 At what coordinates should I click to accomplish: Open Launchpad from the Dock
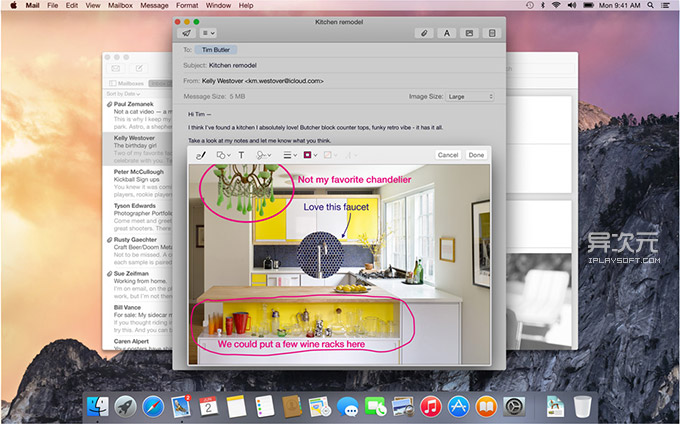[125, 407]
